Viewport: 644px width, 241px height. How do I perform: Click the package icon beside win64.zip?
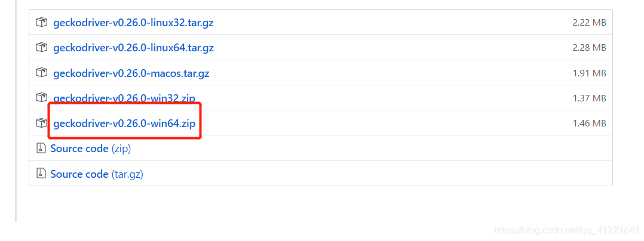pyautogui.click(x=41, y=122)
